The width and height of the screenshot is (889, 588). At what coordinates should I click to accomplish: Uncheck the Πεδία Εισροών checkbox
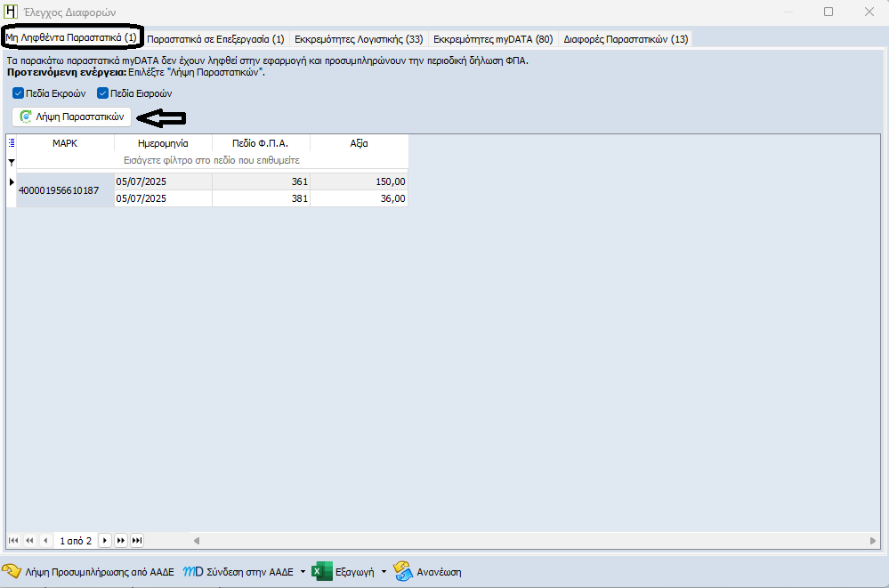(x=102, y=93)
